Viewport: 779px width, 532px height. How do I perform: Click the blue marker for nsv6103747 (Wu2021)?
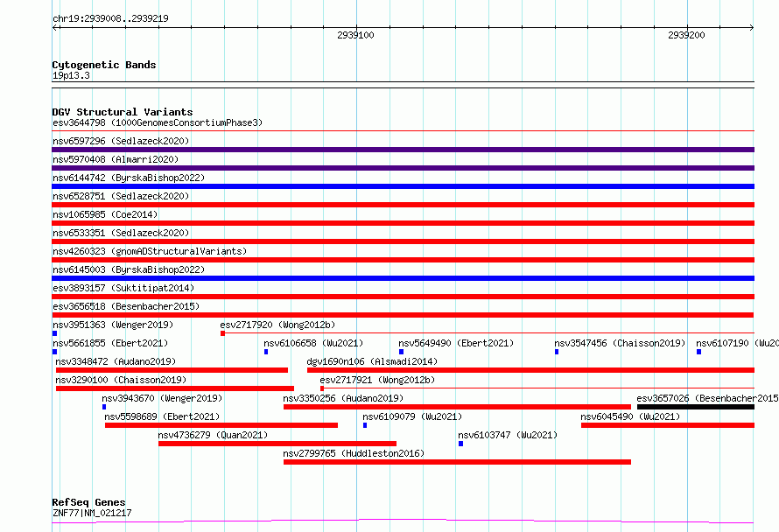[x=460, y=444]
